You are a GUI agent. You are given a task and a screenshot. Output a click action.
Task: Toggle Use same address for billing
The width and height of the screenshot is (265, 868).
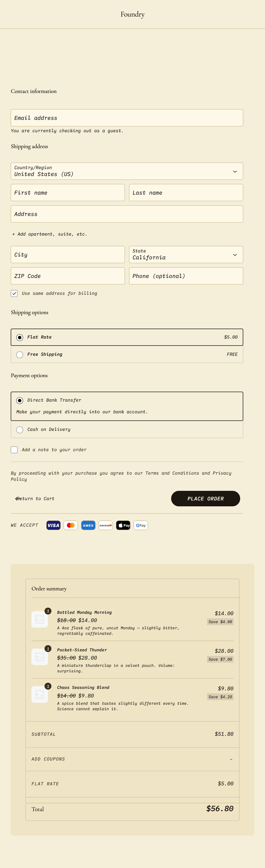coord(14,293)
